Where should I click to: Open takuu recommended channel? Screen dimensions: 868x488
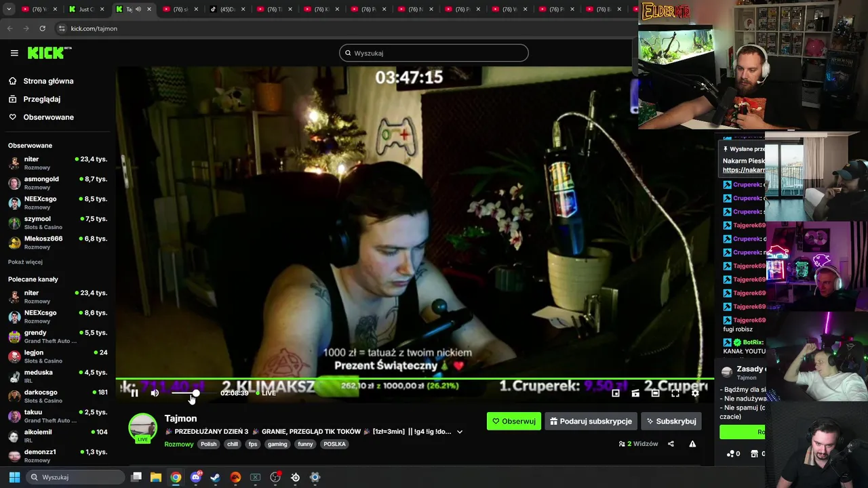pos(58,415)
